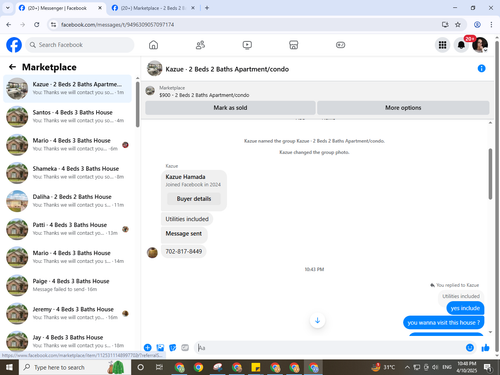Open a new browser tab
500x375 pixels.
coord(207,8)
